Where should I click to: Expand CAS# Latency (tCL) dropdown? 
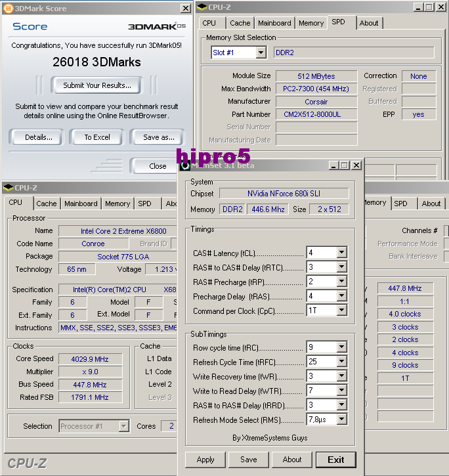click(341, 252)
